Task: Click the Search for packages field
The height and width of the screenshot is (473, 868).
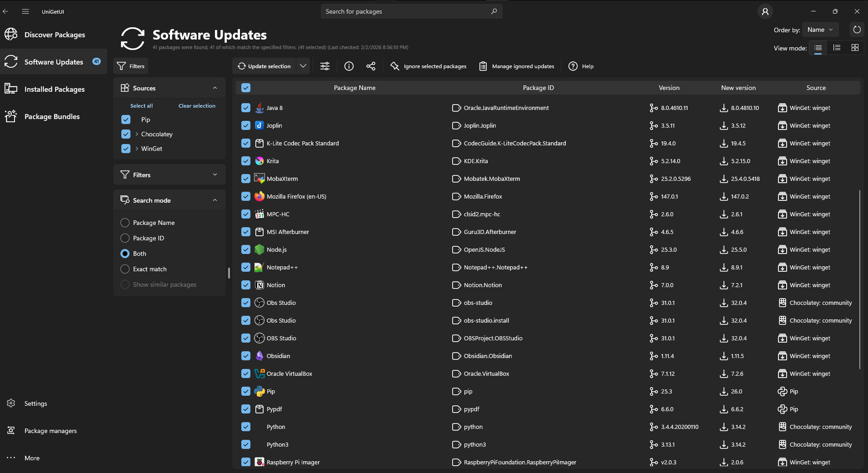Action: [x=412, y=11]
